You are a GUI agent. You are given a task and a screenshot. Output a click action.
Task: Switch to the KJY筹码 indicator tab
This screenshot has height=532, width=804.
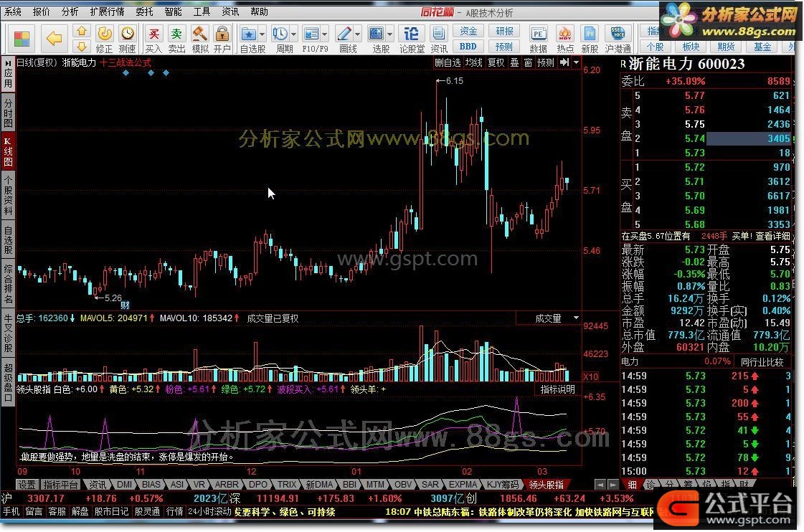click(x=503, y=485)
